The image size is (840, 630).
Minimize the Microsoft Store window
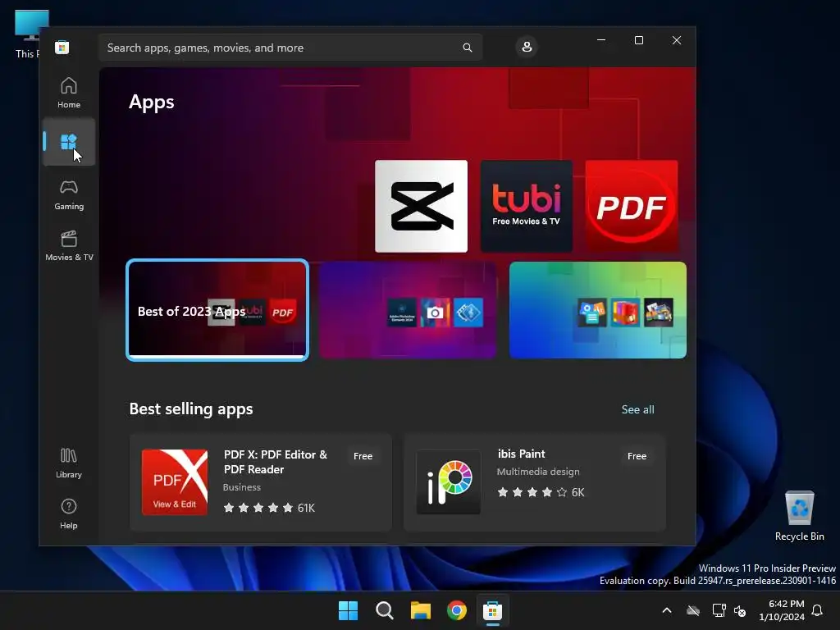601,41
